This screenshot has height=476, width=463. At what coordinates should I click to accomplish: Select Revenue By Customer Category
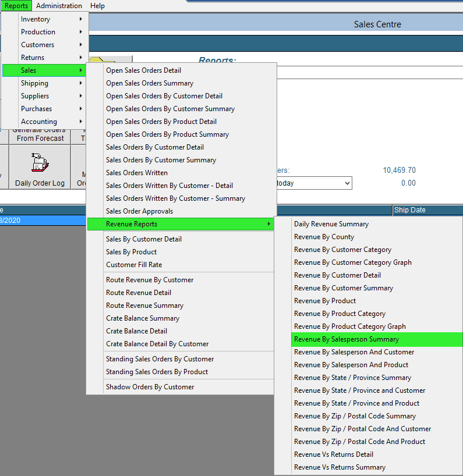[369, 250]
